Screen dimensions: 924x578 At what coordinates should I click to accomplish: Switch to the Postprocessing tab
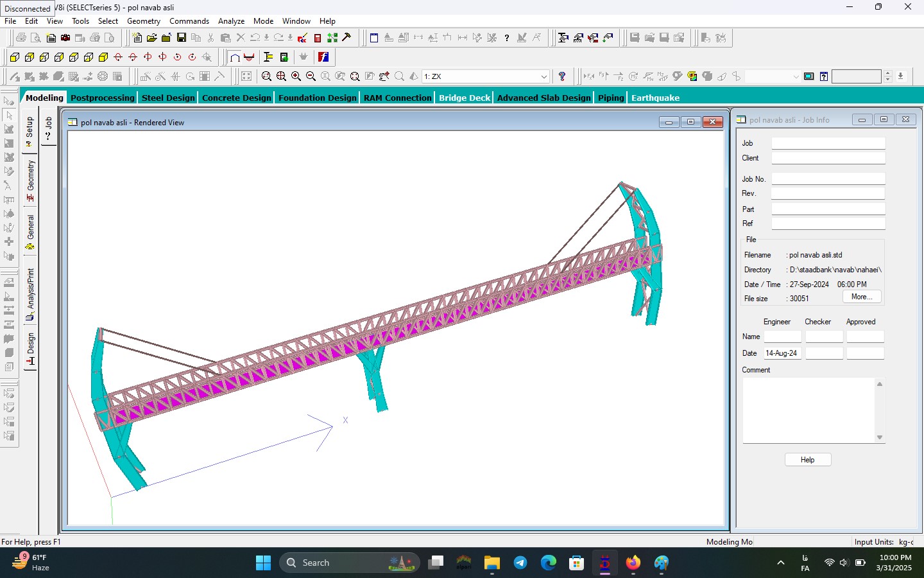point(103,98)
